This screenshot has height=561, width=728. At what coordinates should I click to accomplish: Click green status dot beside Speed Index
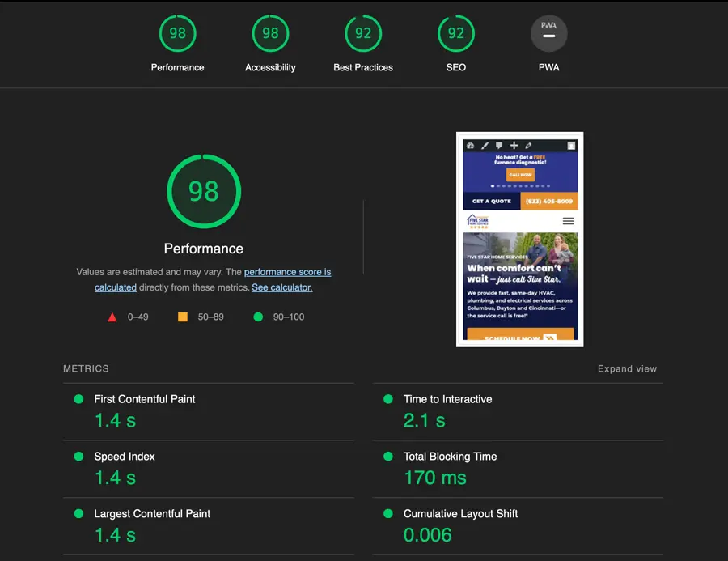click(x=78, y=457)
